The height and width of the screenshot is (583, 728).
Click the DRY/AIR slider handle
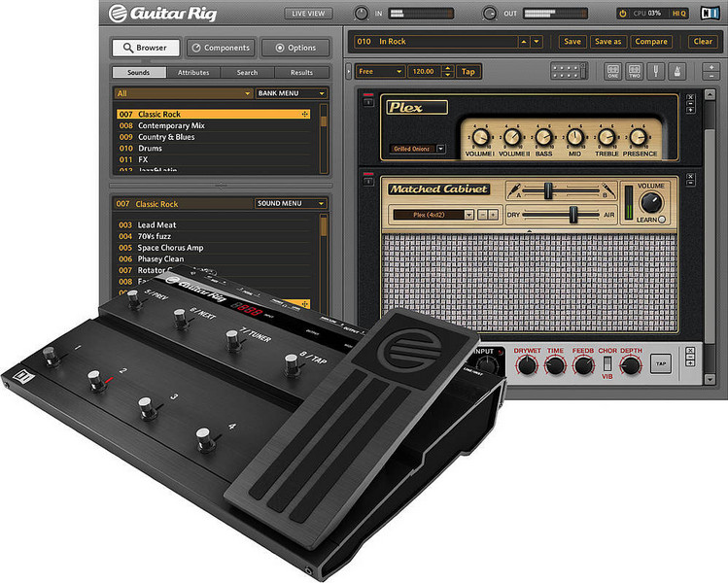click(x=573, y=214)
